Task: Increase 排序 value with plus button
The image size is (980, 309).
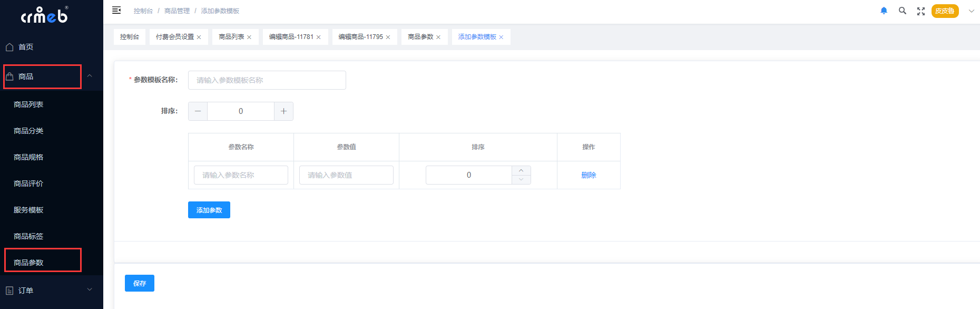Action: point(283,111)
